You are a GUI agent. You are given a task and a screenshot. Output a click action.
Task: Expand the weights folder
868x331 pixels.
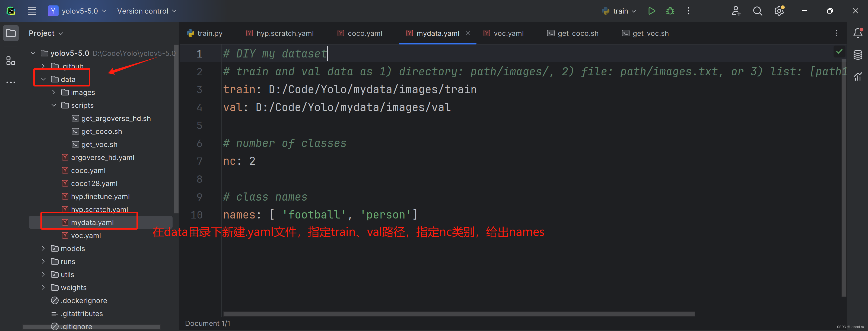[43, 287]
